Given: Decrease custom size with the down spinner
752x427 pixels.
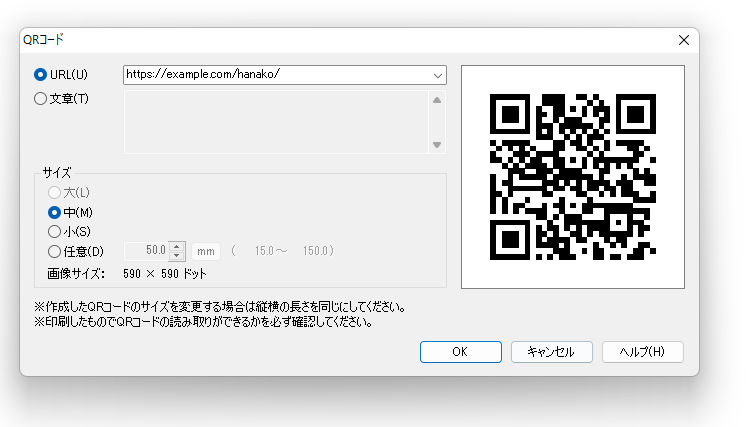Looking at the screenshot, I should (x=177, y=256).
